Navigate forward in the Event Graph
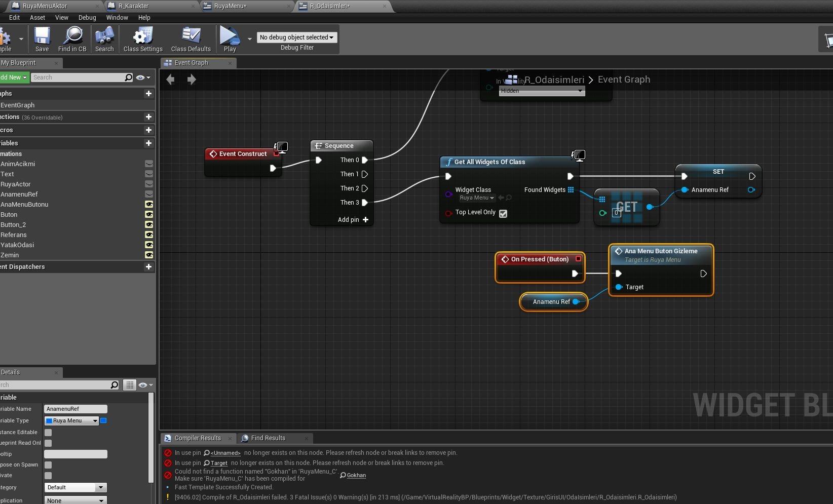Viewport: 833px width, 504px height. pos(191,80)
